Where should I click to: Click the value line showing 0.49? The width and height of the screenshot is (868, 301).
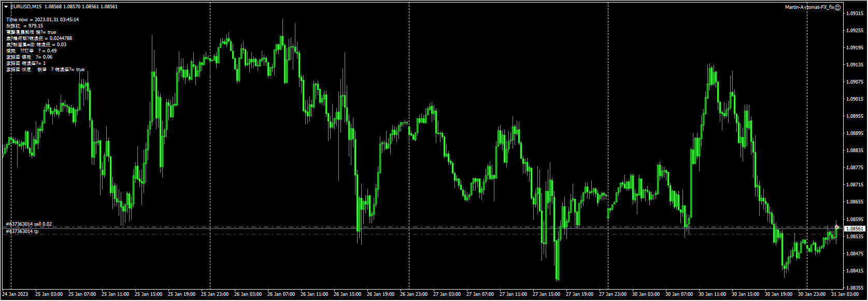click(32, 51)
